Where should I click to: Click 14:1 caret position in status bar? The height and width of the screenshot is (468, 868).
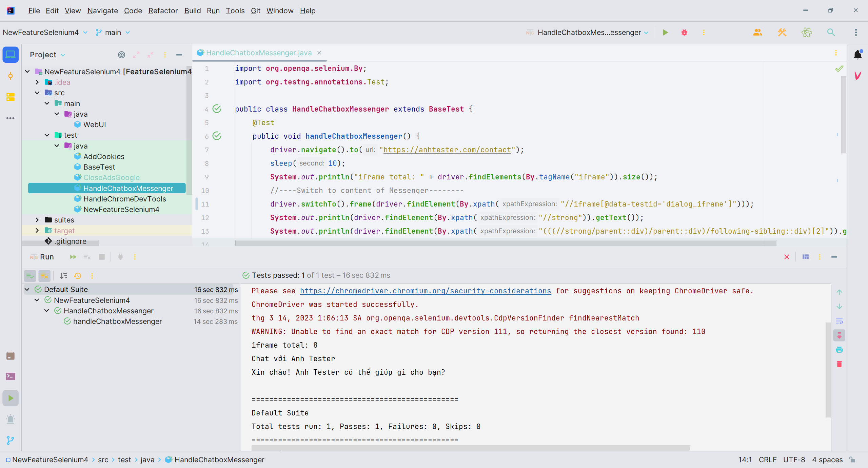coord(745,460)
